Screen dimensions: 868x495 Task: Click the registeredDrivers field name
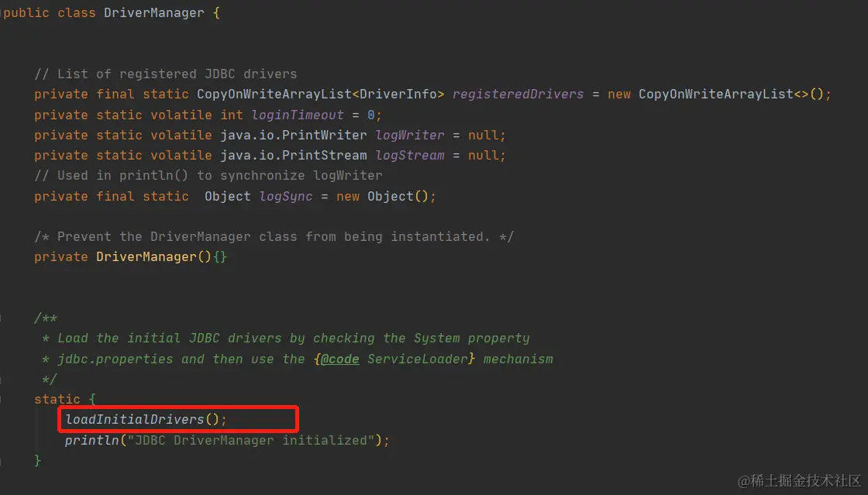[518, 95]
